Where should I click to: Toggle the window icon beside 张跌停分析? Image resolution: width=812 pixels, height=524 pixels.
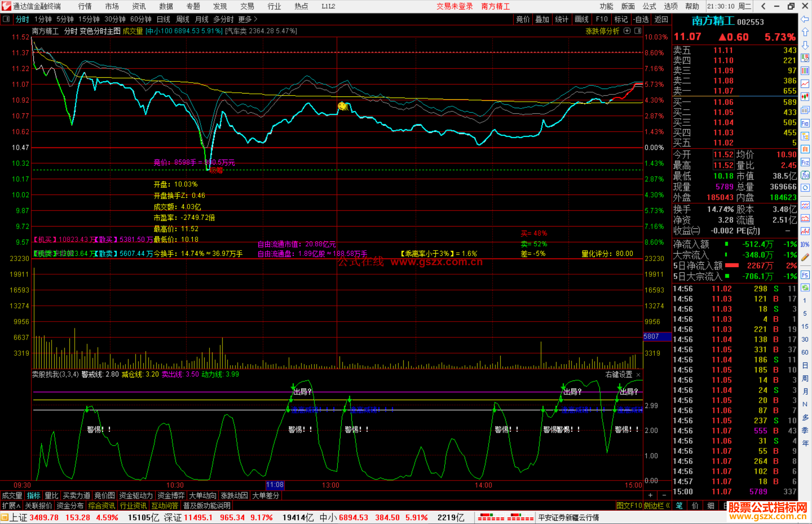click(638, 31)
